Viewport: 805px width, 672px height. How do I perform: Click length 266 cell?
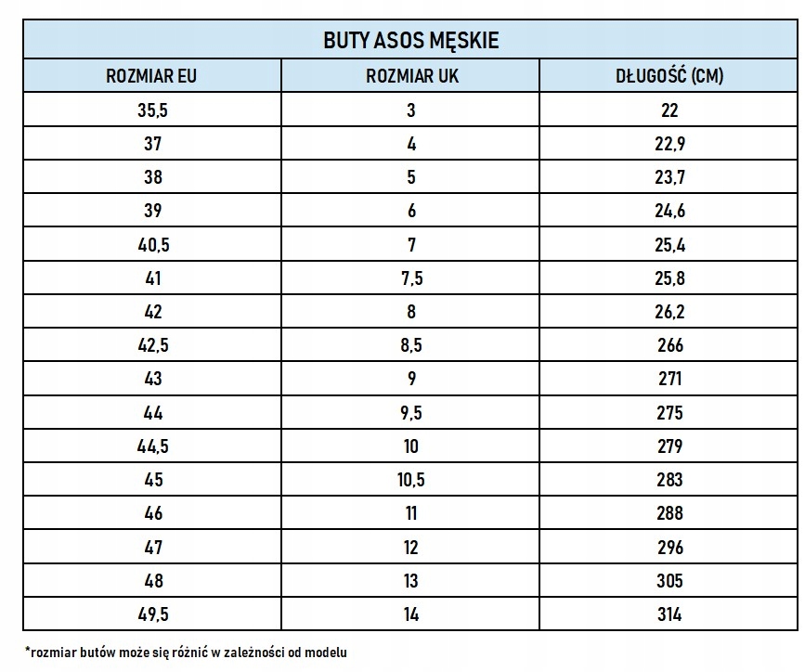[x=669, y=345]
